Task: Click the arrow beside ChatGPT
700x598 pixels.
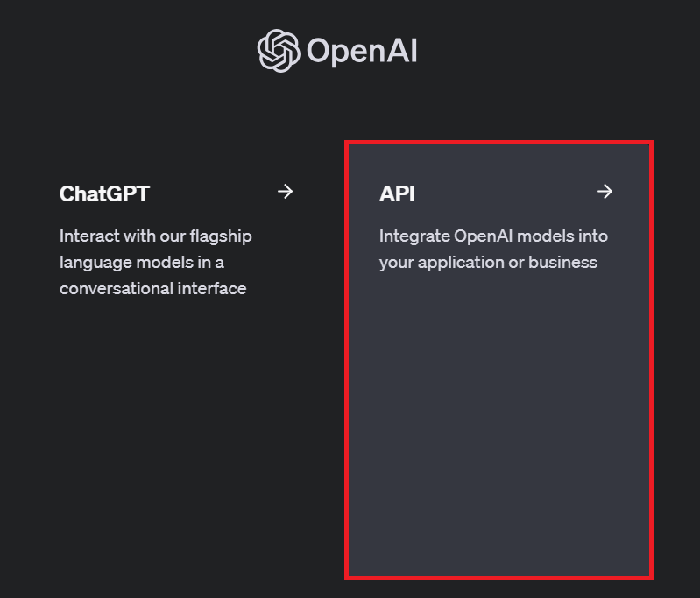Action: [x=286, y=192]
